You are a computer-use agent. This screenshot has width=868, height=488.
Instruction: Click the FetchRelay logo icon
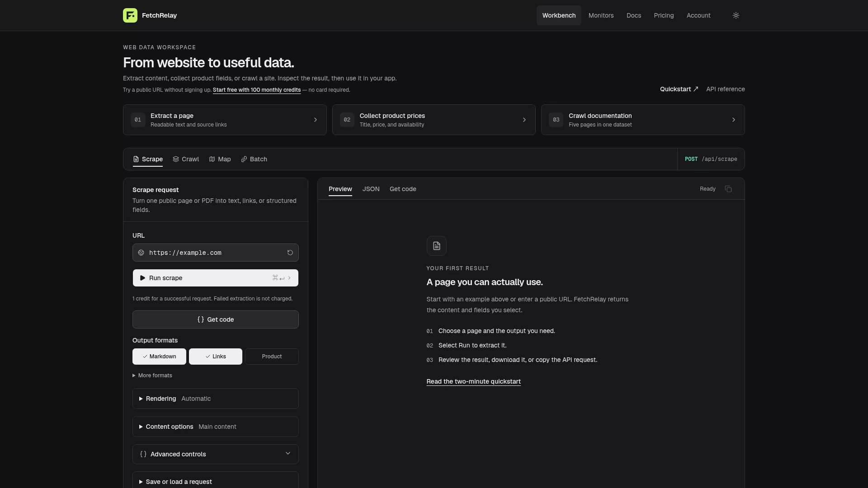[130, 15]
